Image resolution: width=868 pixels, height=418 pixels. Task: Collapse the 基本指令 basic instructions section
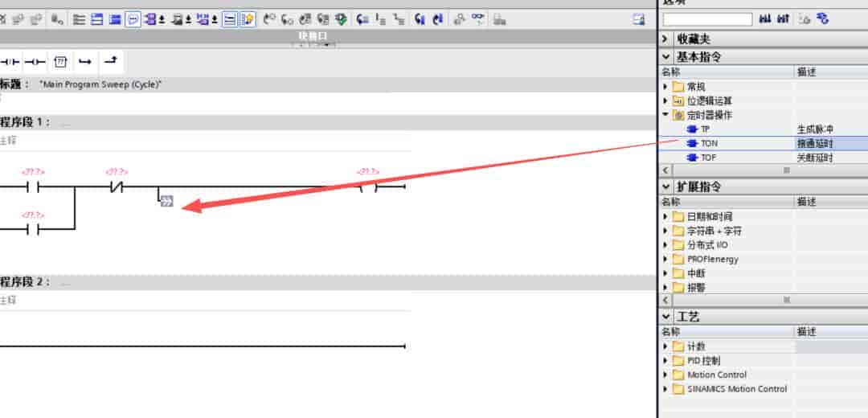665,57
